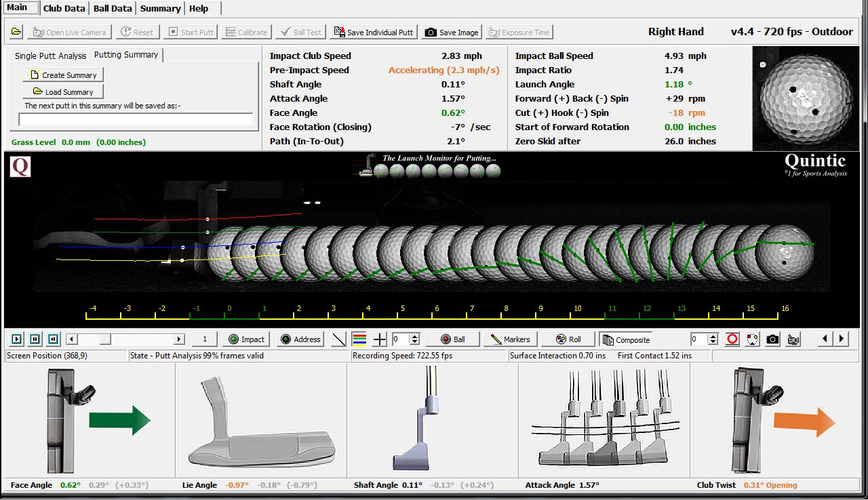
Task: Switch to the Club Data tab
Action: tap(64, 8)
